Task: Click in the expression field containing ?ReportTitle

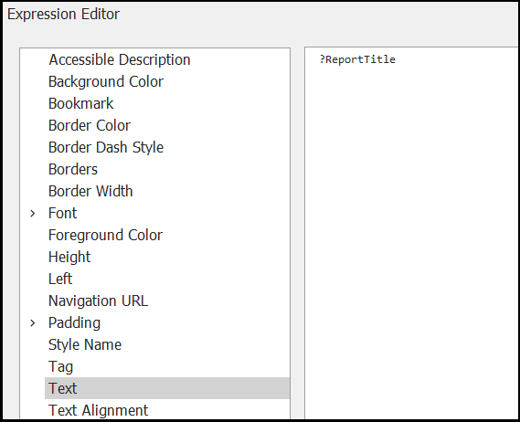Action: (411, 233)
